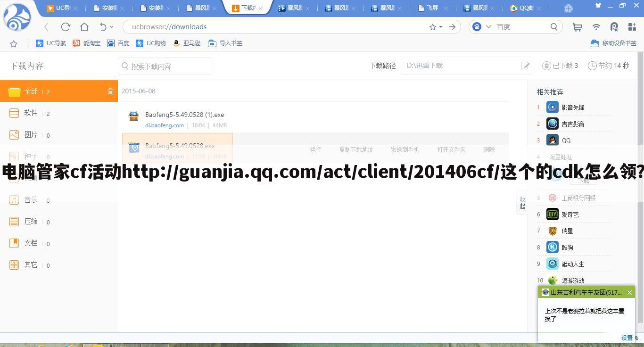Expand the undo closed tabs dropdown arrow
Screen dimensions: 644x347
(112, 27)
